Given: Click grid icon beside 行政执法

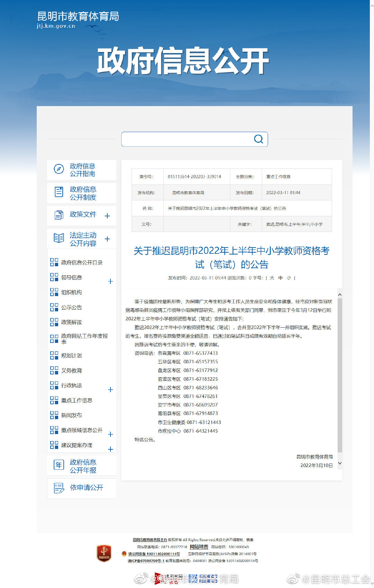Looking at the screenshot, I should (54, 385).
